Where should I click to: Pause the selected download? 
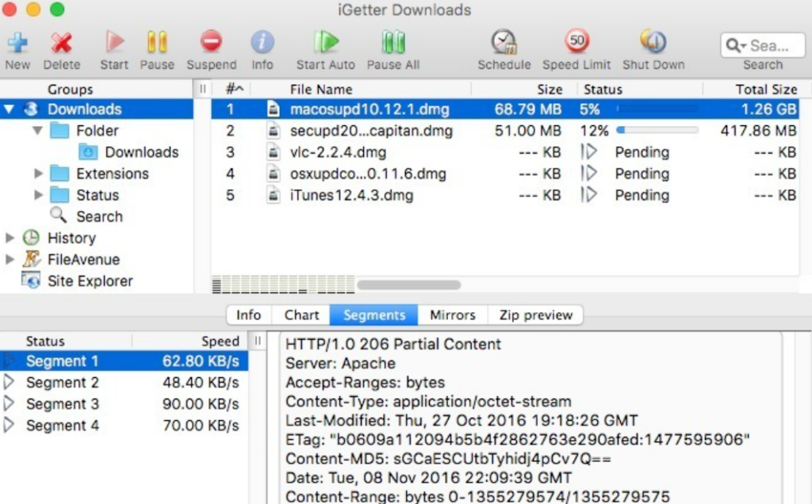pos(157,42)
